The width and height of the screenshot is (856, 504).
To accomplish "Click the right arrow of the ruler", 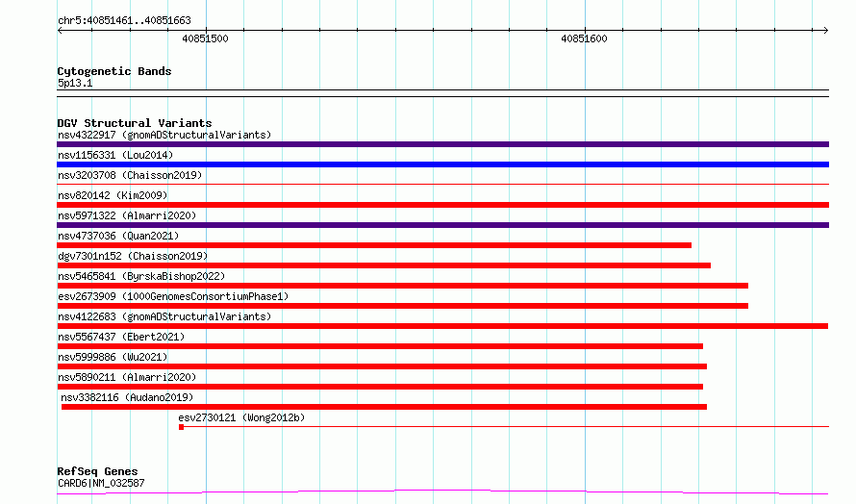I will (826, 30).
